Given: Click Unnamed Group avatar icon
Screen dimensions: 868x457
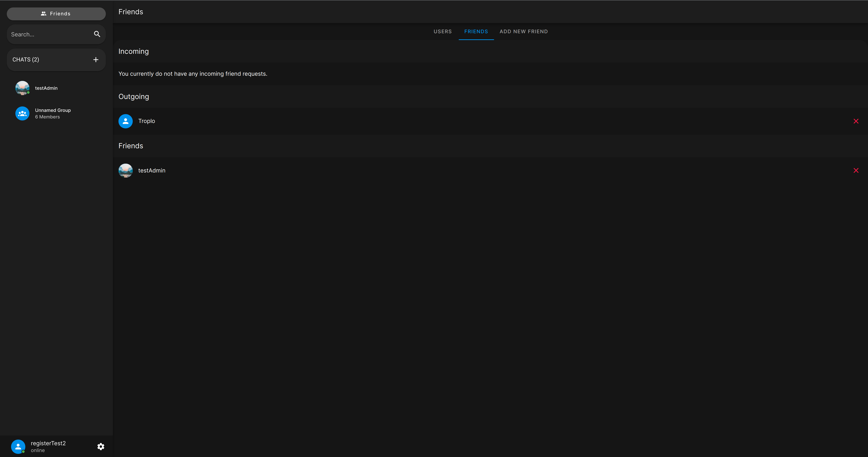Looking at the screenshot, I should tap(22, 113).
